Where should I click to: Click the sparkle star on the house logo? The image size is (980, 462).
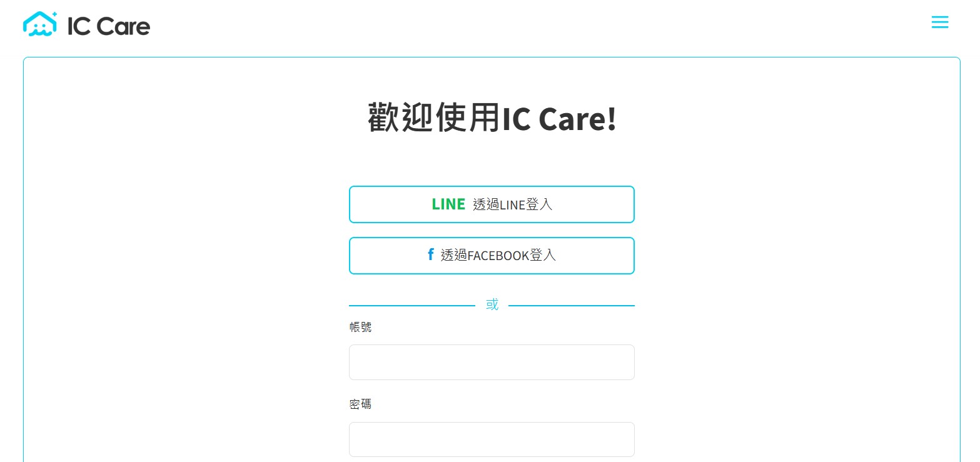(x=54, y=14)
